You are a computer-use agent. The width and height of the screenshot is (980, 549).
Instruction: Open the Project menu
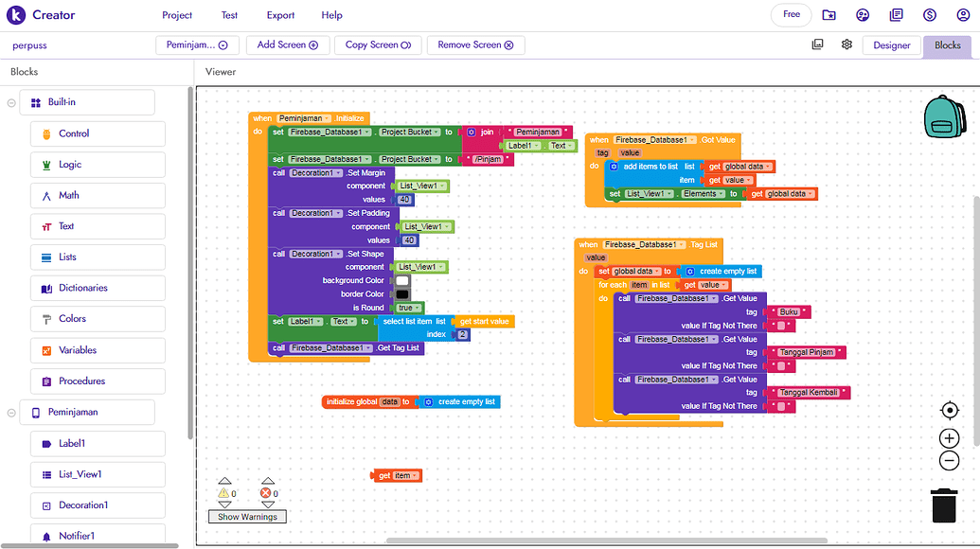(177, 15)
